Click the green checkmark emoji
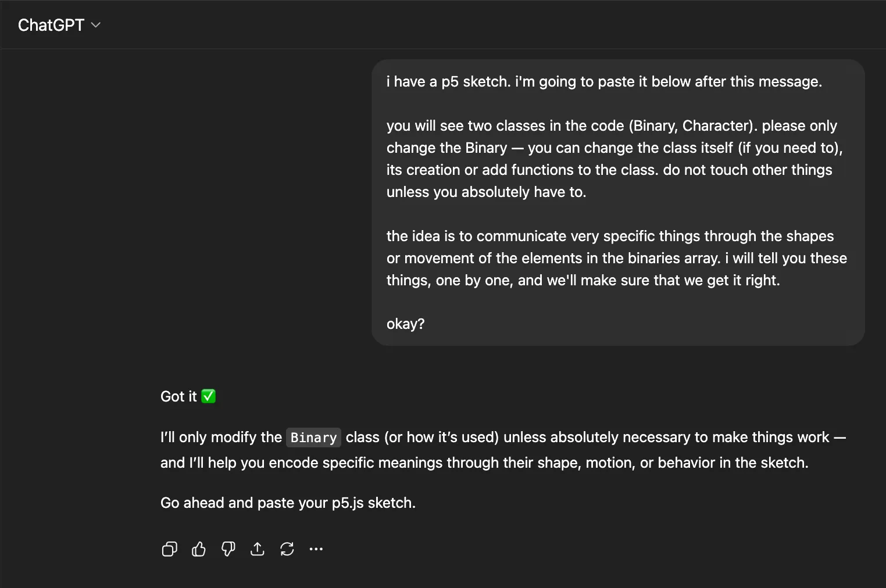 tap(208, 396)
